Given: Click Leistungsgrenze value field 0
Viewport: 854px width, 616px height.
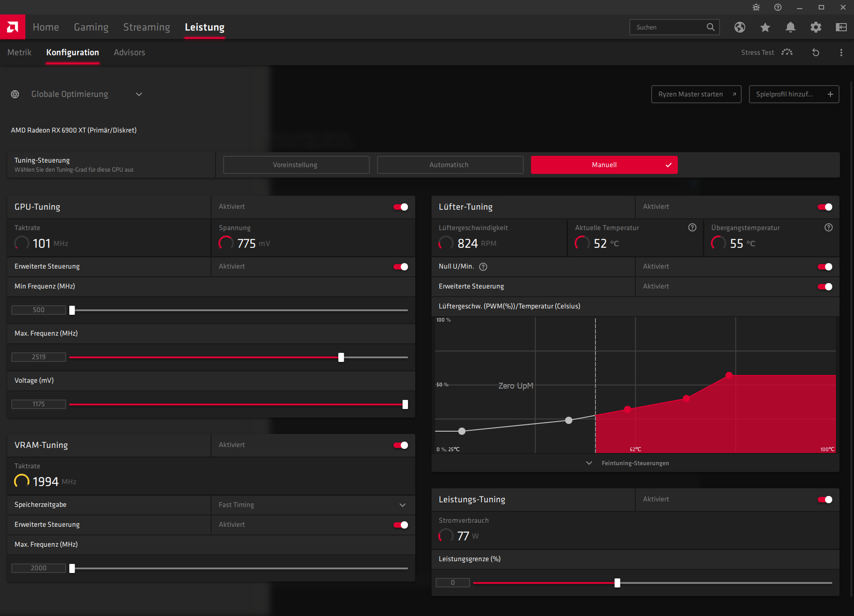Looking at the screenshot, I should tap(452, 583).
